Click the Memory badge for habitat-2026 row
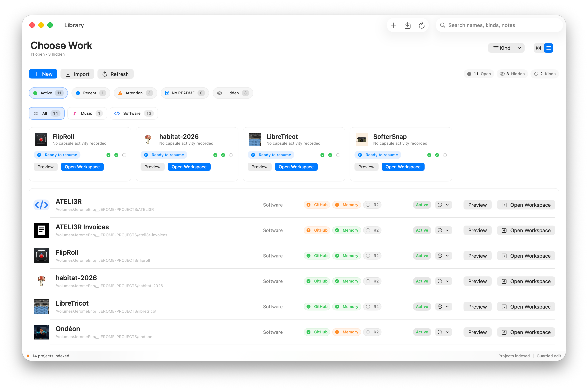 347,281
